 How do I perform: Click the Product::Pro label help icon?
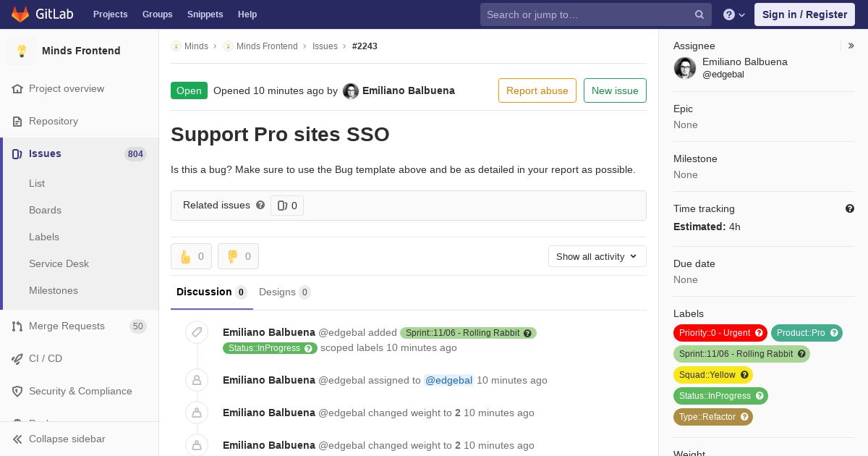[834, 333]
